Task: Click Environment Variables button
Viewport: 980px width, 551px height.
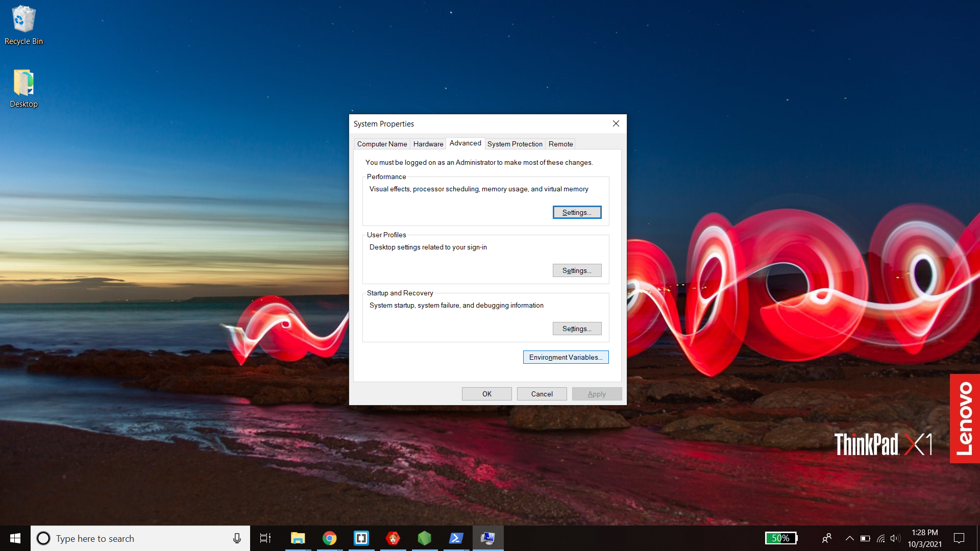Action: pos(566,357)
